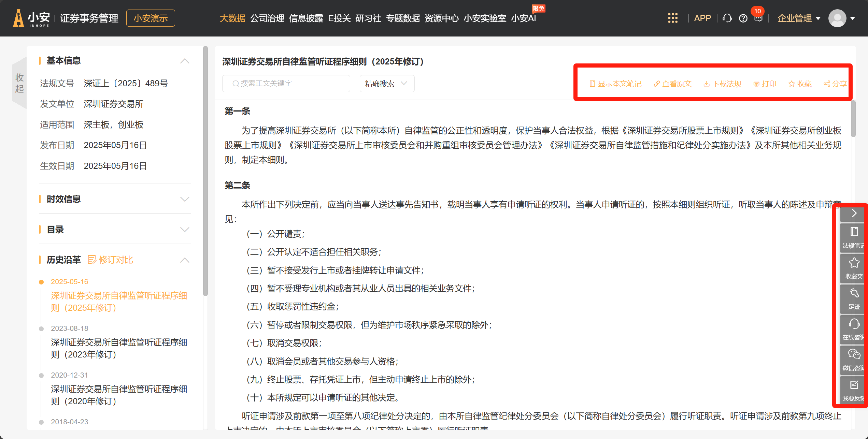Open 信息披露 in the top navigation

306,18
